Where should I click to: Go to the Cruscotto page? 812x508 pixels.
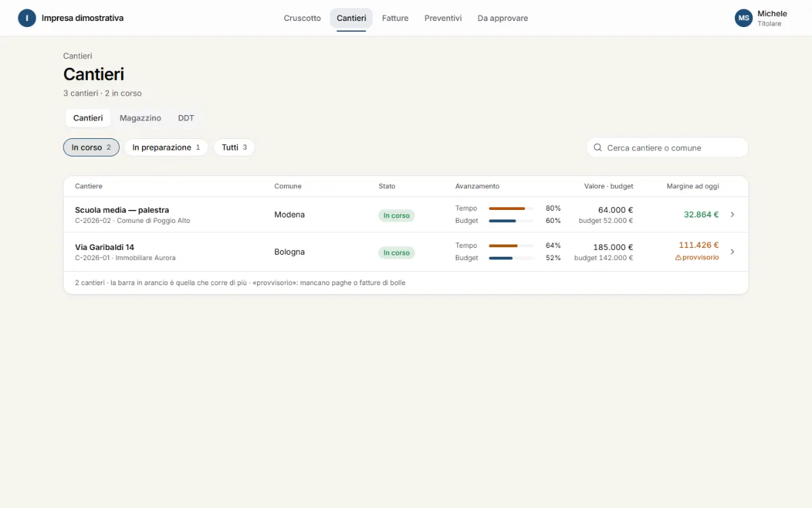tap(302, 18)
